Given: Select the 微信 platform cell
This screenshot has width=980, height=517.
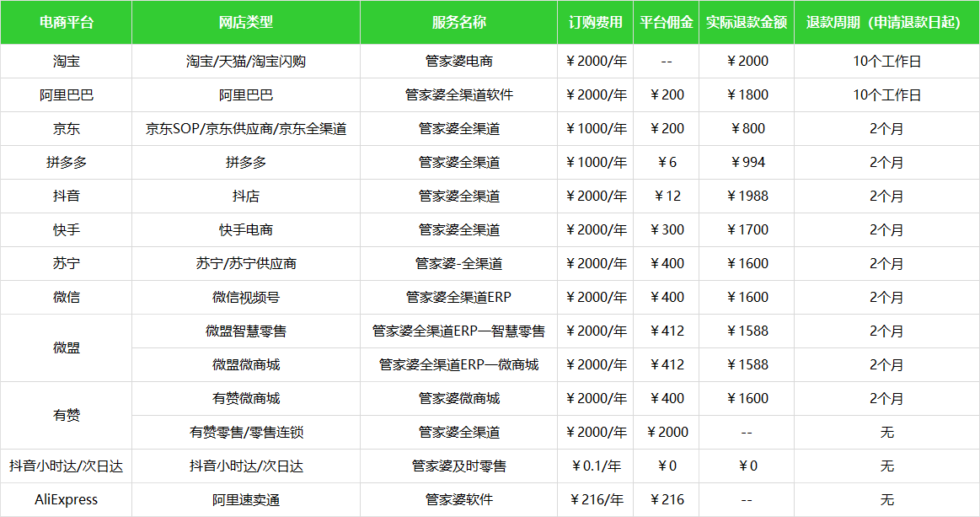Looking at the screenshot, I should 67,298.
